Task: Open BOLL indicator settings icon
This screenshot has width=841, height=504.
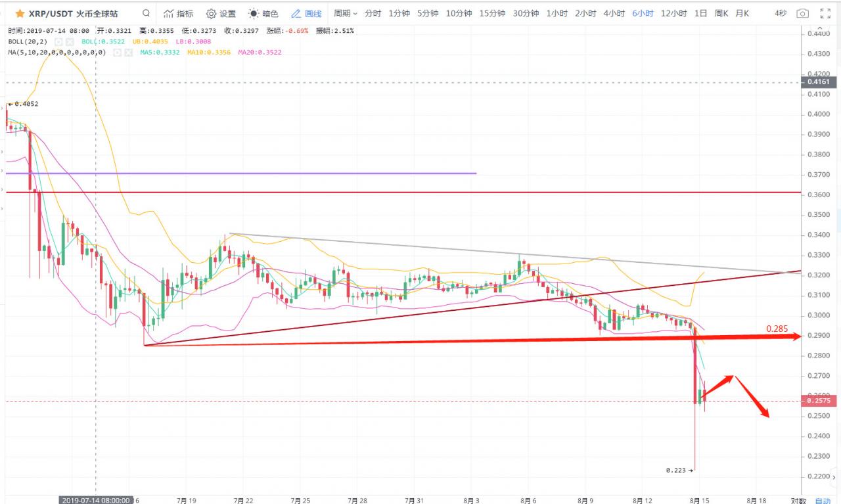Action: 58,41
